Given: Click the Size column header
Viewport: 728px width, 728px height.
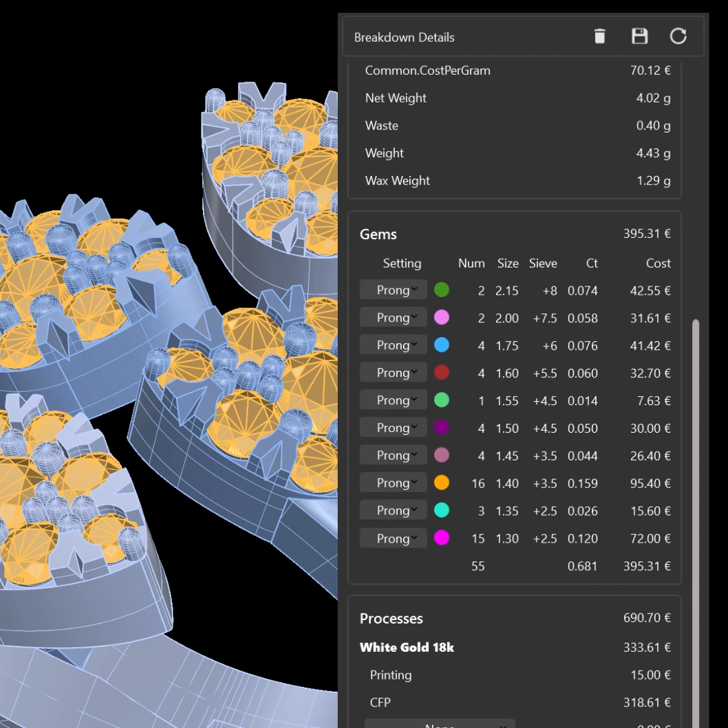Looking at the screenshot, I should tap(508, 264).
